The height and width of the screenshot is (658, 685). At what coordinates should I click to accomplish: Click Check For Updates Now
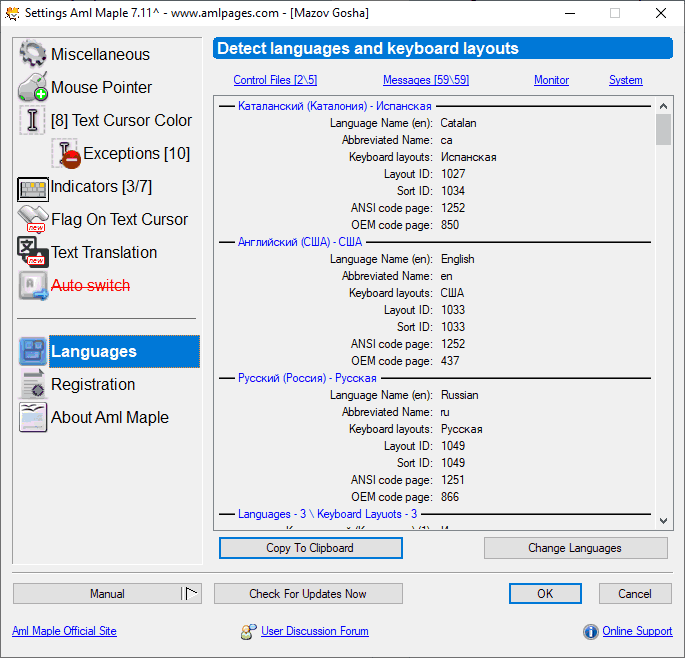[x=308, y=593]
